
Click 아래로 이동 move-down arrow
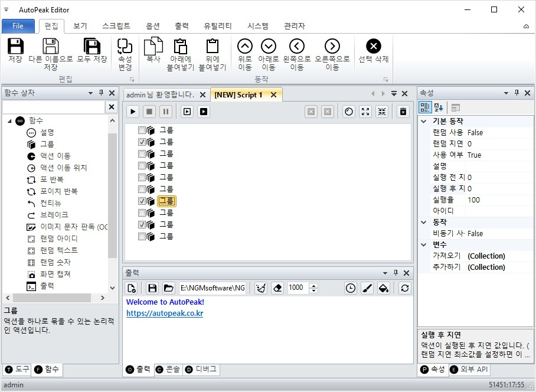click(269, 46)
